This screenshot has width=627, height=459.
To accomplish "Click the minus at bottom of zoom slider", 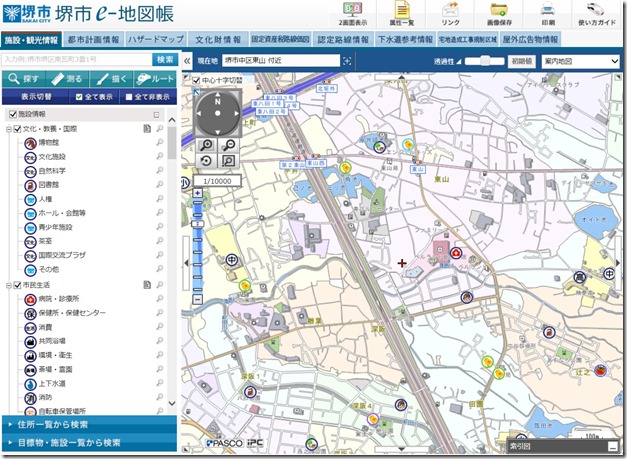I will [x=198, y=299].
